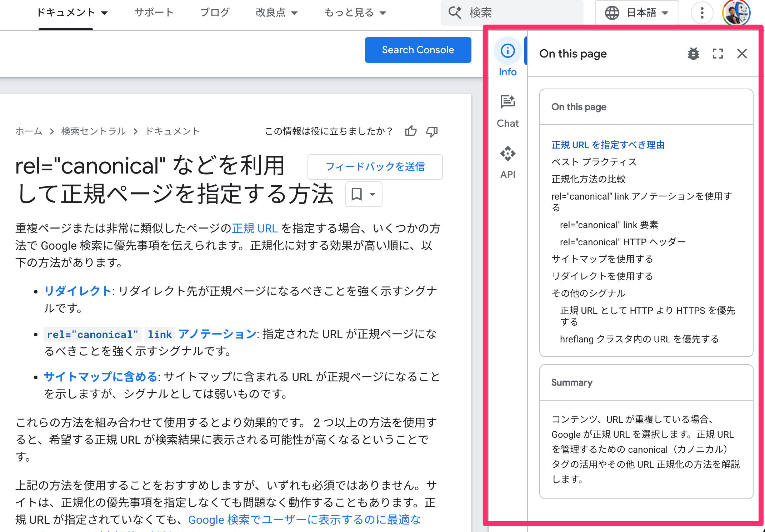The image size is (765, 532).
Task: Open the Info panel tab
Action: (507, 57)
